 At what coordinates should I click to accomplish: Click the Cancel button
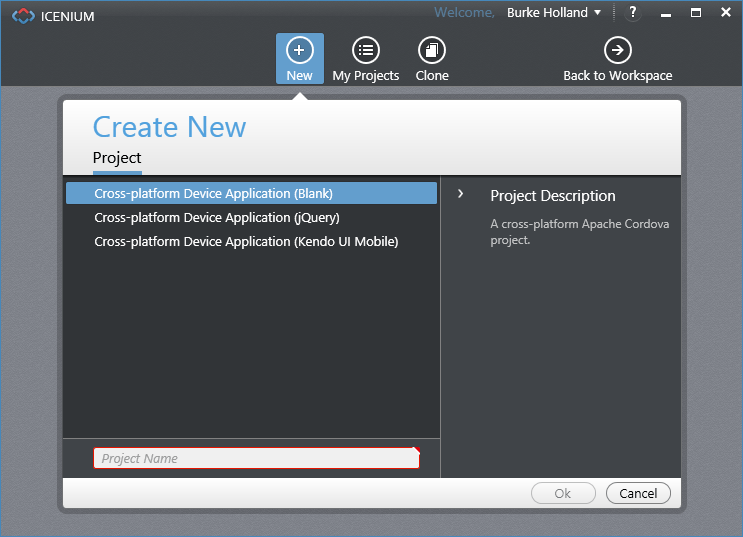pos(638,493)
